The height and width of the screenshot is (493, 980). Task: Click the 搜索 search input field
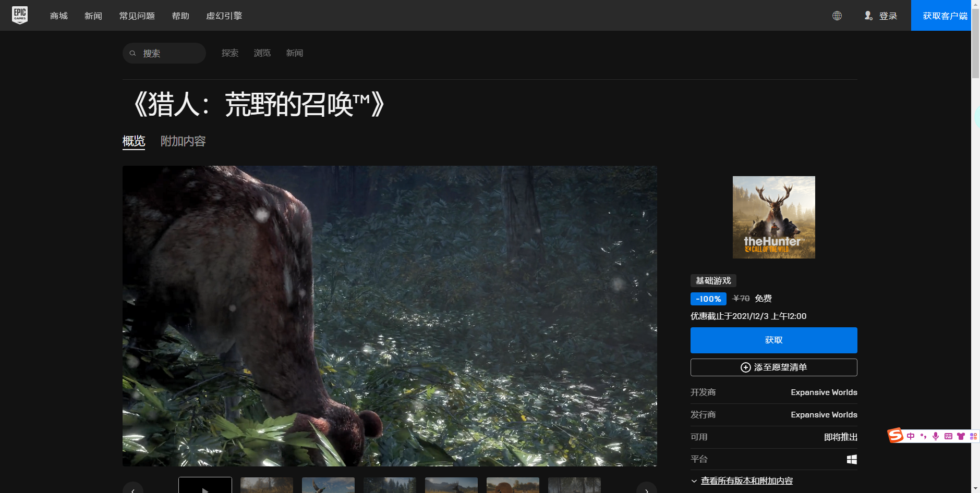[x=164, y=53]
